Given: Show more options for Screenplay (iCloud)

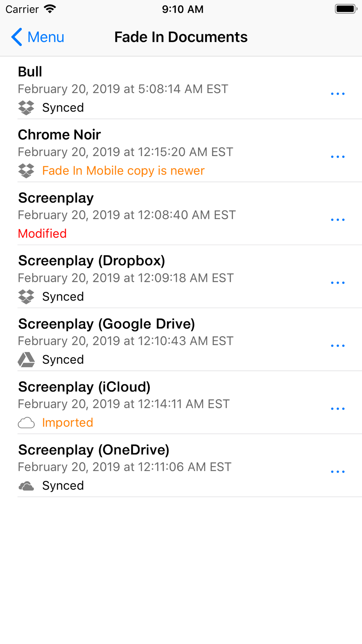Looking at the screenshot, I should (338, 409).
